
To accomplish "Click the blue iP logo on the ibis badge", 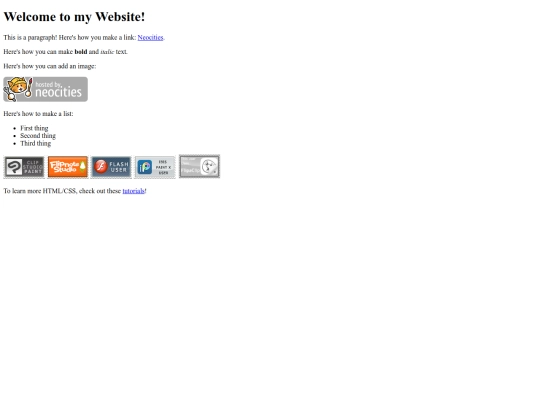I will pyautogui.click(x=145, y=167).
